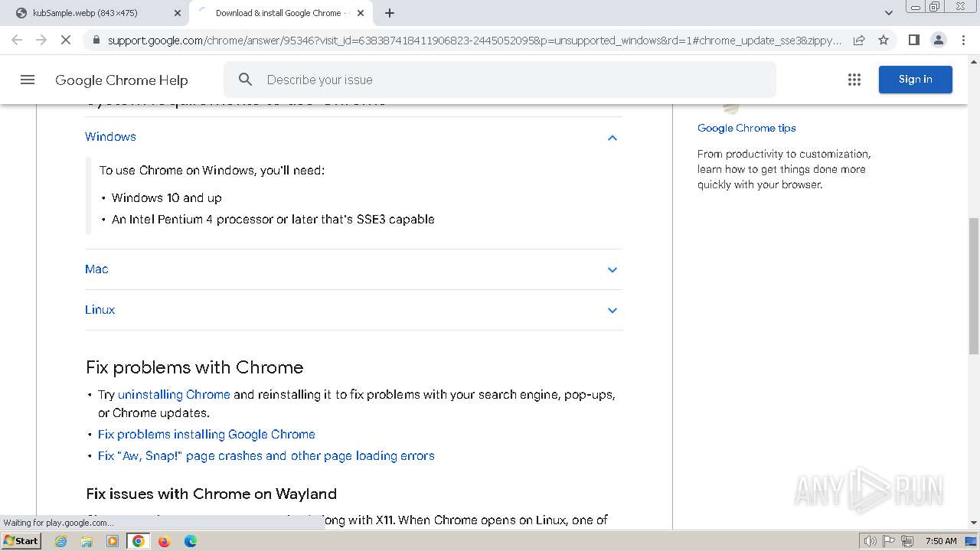Launch Internet Explorer from the taskbar
The height and width of the screenshot is (551, 980).
click(x=61, y=541)
